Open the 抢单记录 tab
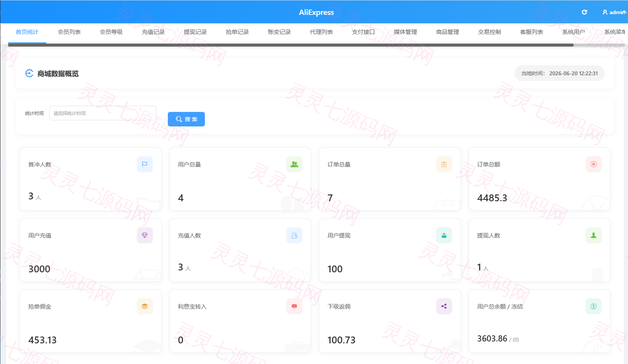This screenshot has width=628, height=364. [237, 32]
